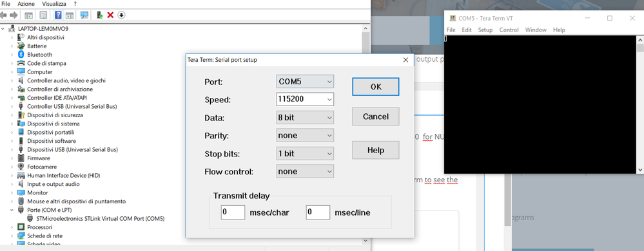Click the Tera Term scrollbar down arrow
This screenshot has height=251, width=644.
coord(640,170)
